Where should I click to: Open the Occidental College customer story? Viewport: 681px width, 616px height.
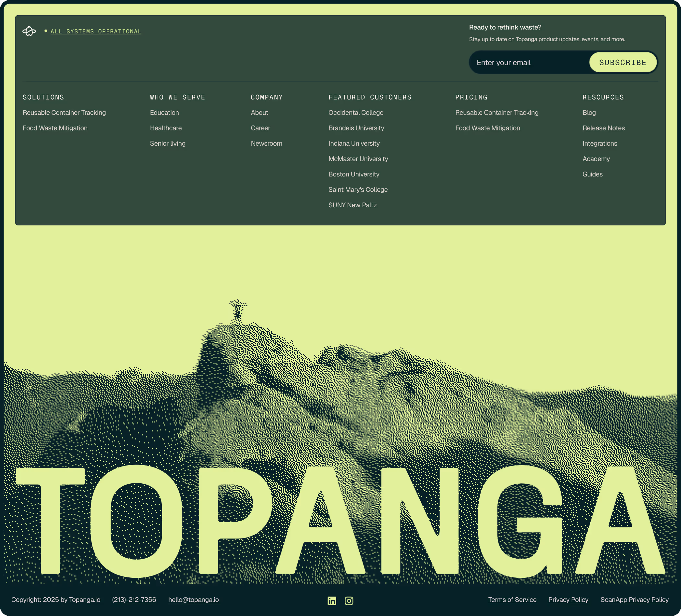356,113
